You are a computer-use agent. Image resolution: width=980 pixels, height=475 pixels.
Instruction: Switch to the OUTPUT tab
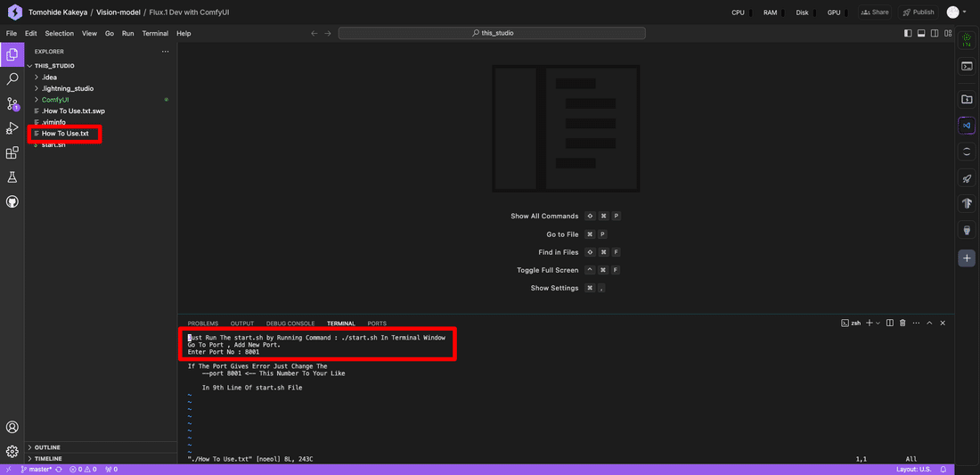pos(241,323)
